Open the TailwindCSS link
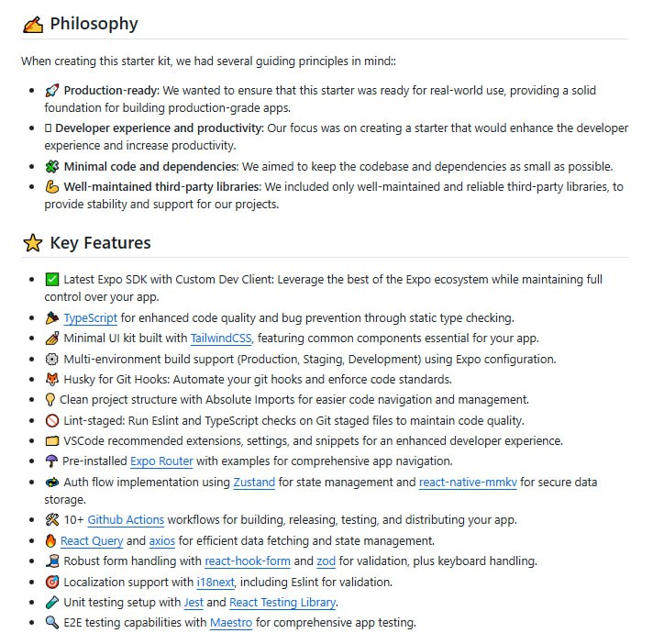The image size is (653, 644). point(221,339)
